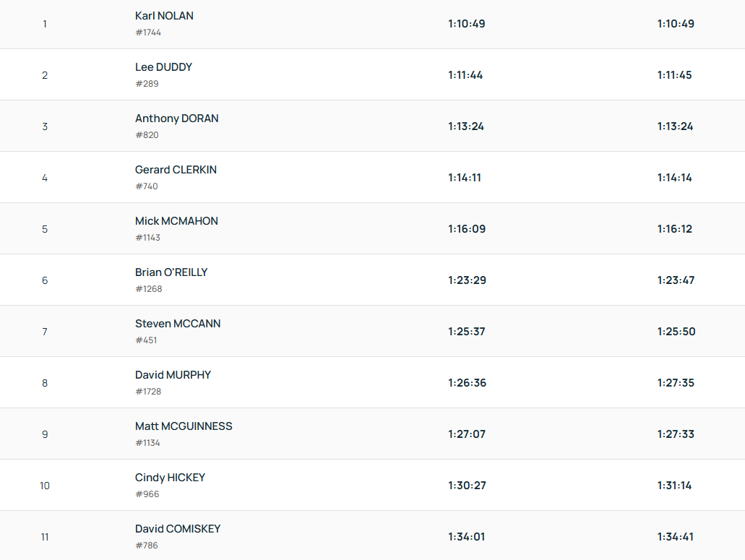Screen dimensions: 745x560
Task: Click position number 8
Action: 45,383
